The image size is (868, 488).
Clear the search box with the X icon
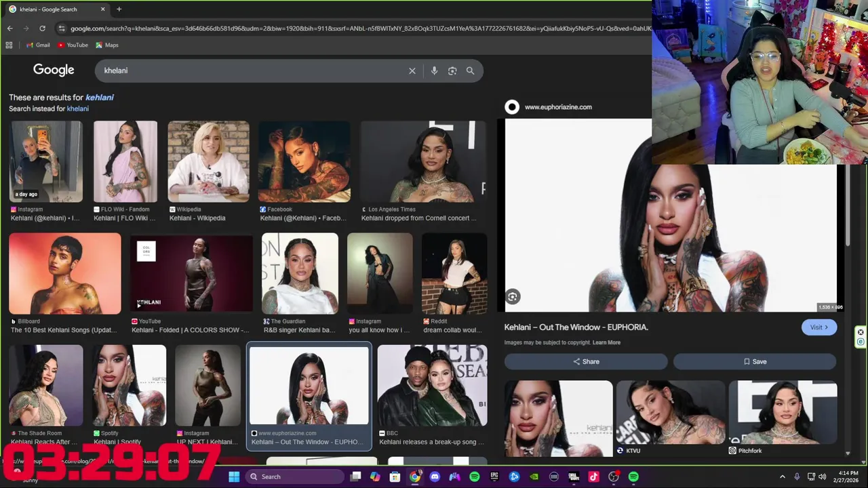tap(412, 70)
